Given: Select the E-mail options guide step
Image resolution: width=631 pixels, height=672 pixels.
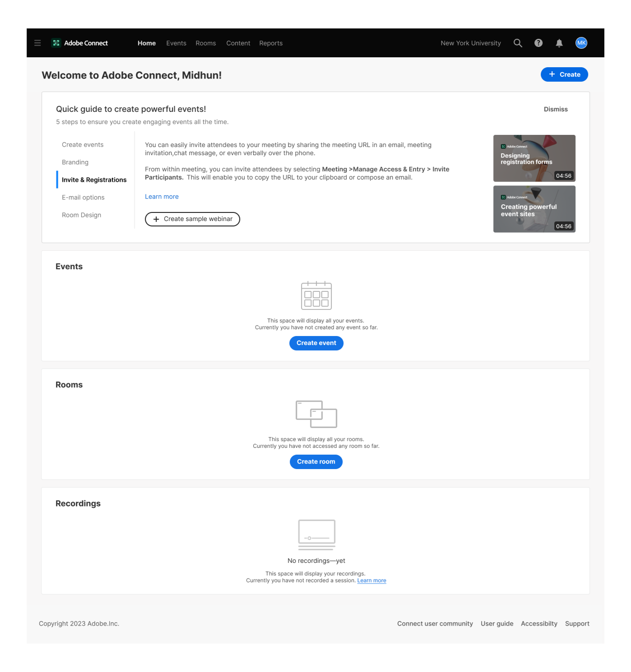Looking at the screenshot, I should 83,198.
